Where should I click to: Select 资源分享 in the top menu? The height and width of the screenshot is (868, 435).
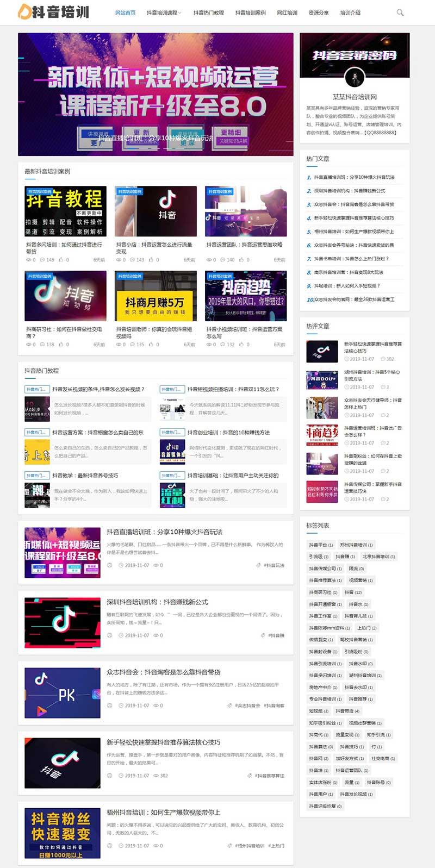click(x=319, y=13)
